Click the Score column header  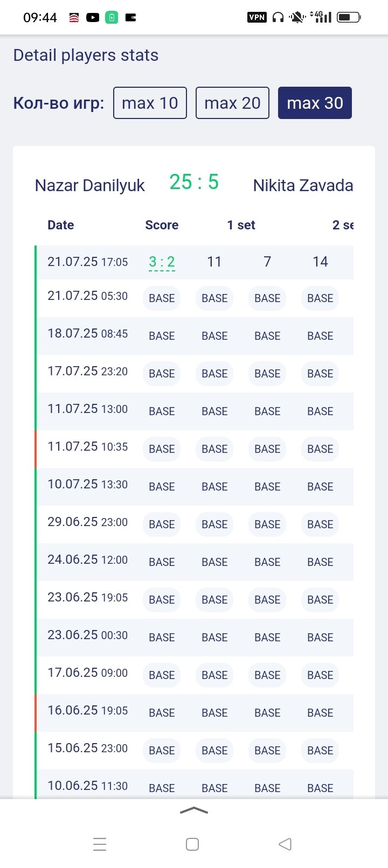click(x=162, y=225)
